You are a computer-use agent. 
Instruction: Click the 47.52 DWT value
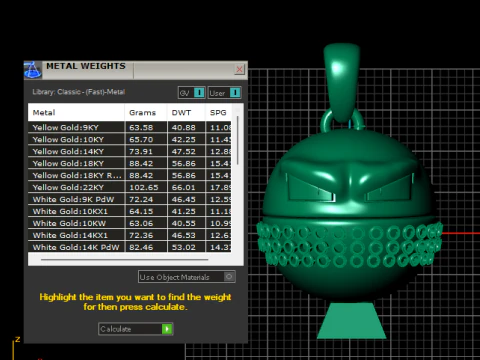point(184,152)
